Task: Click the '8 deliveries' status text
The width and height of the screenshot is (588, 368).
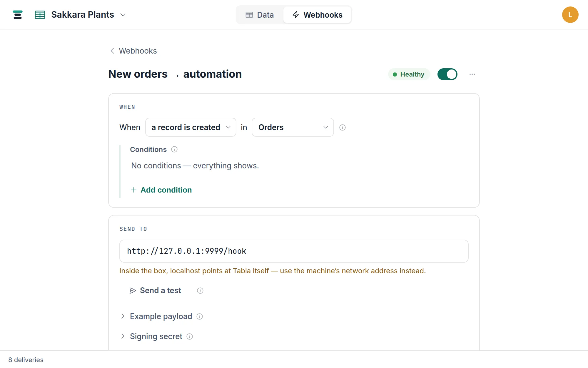Action: 26,360
